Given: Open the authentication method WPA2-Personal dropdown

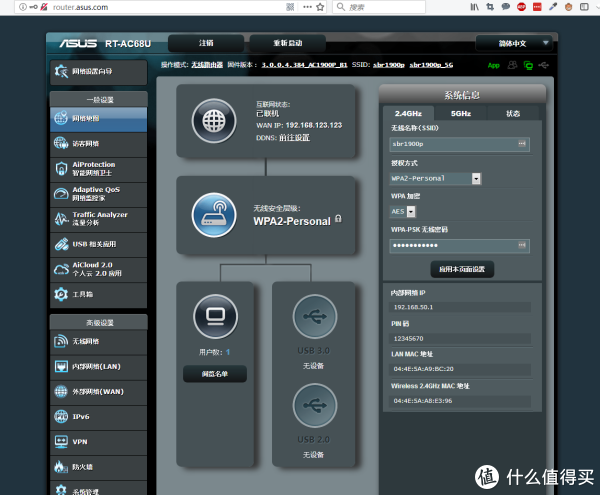Looking at the screenshot, I should tap(435, 179).
